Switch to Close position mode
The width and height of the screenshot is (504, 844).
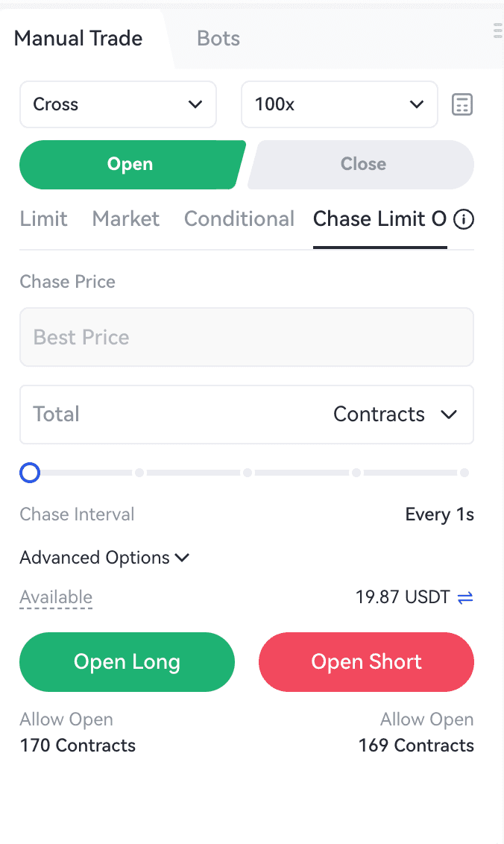(363, 164)
